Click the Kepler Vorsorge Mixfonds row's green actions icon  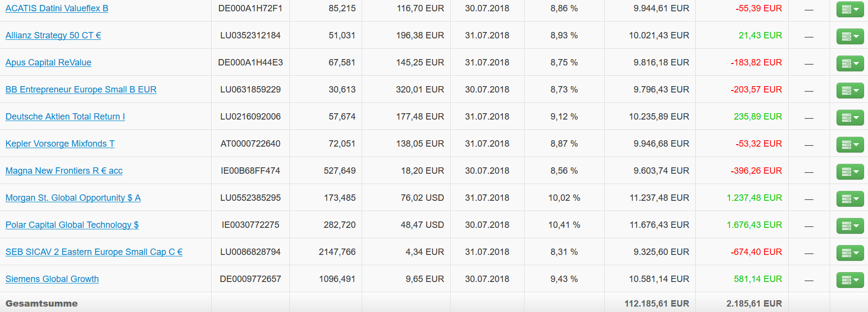click(x=850, y=145)
